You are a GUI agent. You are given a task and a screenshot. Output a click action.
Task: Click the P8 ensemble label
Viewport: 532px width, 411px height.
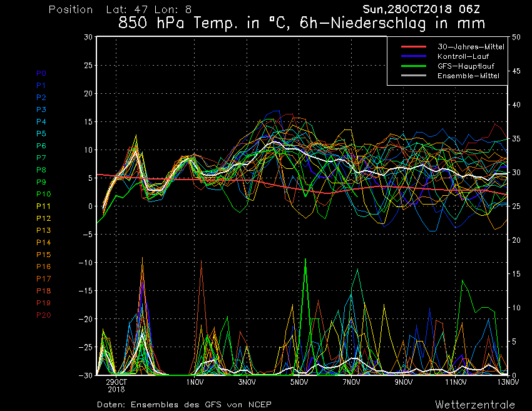point(41,170)
